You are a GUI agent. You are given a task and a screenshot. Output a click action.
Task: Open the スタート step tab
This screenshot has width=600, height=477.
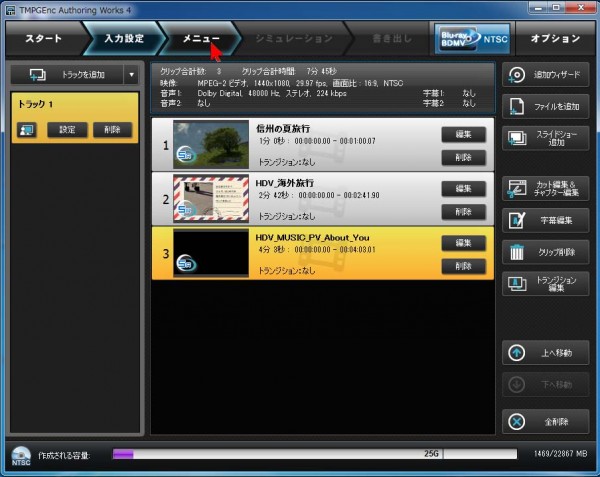(x=43, y=38)
